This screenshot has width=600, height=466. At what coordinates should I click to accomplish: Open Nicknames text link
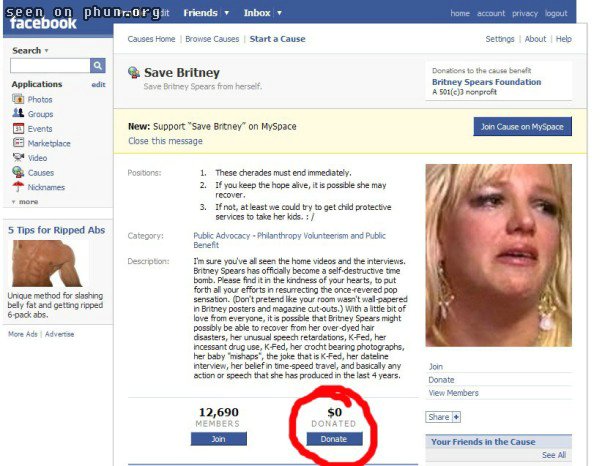pyautogui.click(x=46, y=187)
